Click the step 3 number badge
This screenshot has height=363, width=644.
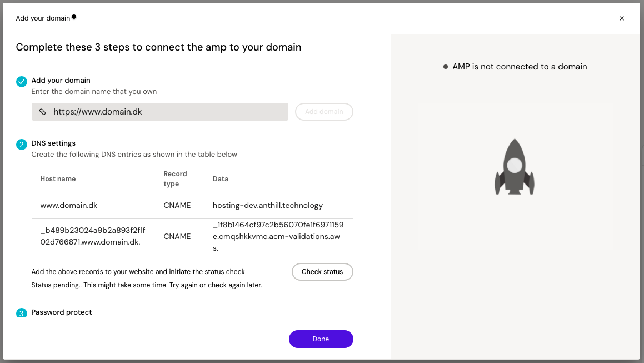[22, 313]
